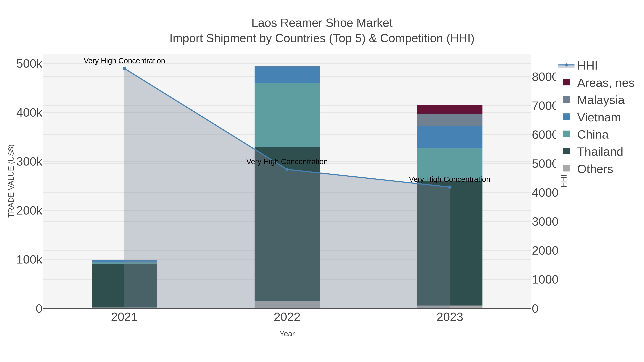Click the HHI line marker icon in legend
The width and height of the screenshot is (644, 362).
[567, 65]
